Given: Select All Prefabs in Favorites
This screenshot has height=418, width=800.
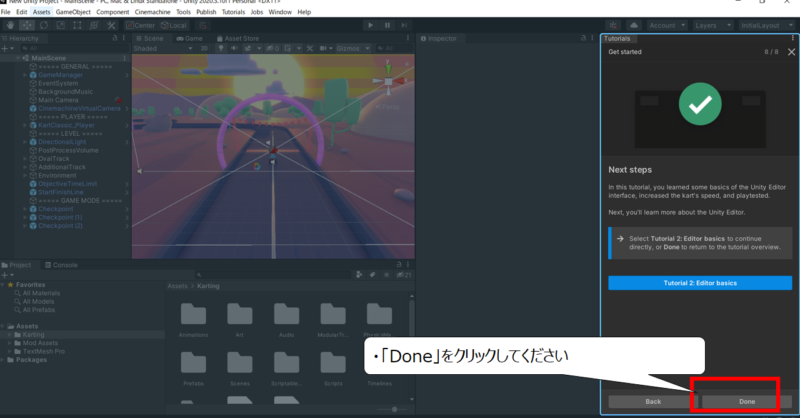Looking at the screenshot, I should click(38, 310).
